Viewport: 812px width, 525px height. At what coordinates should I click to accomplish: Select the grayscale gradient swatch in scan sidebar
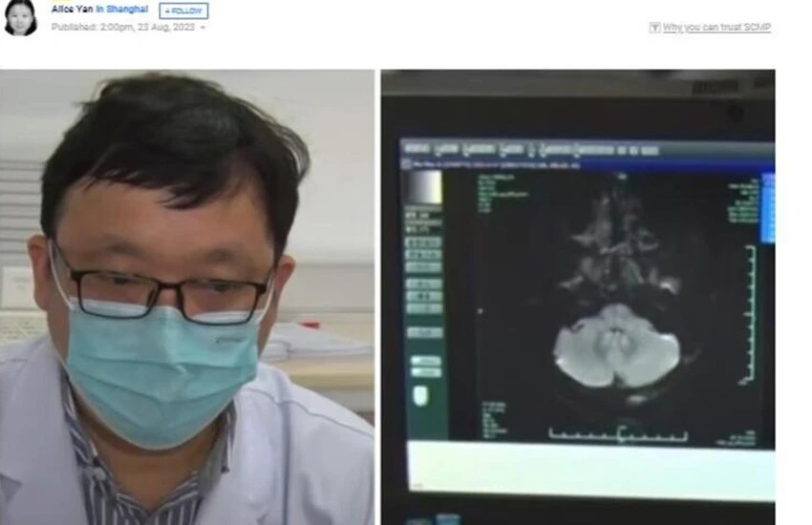point(425,187)
